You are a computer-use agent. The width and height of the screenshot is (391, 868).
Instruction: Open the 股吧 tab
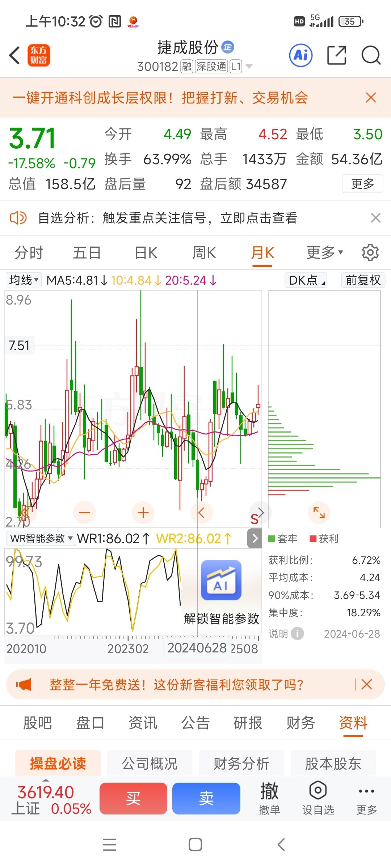pyautogui.click(x=37, y=723)
